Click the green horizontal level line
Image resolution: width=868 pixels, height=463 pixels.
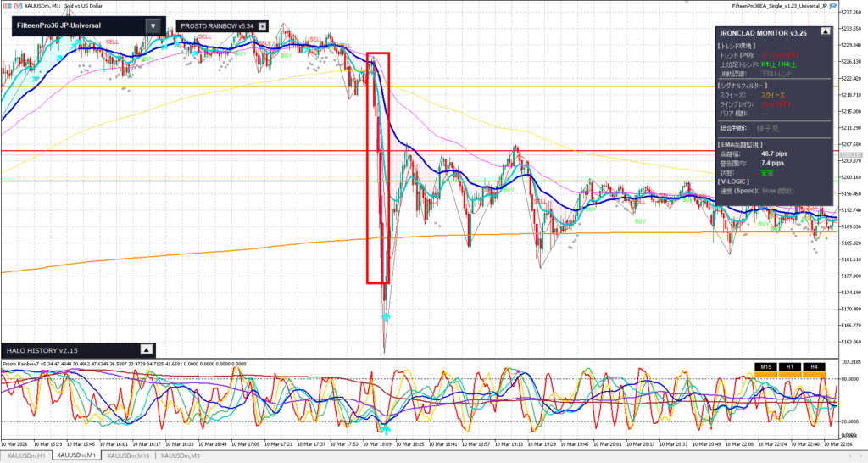pos(212,181)
